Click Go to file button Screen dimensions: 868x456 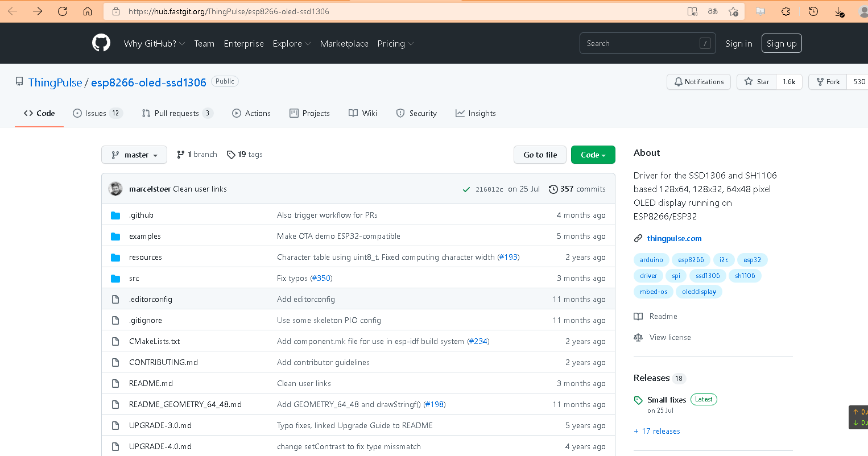[x=540, y=155]
